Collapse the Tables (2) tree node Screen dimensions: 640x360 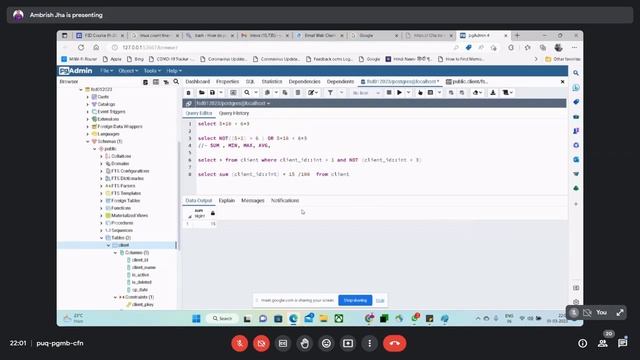pos(102,238)
